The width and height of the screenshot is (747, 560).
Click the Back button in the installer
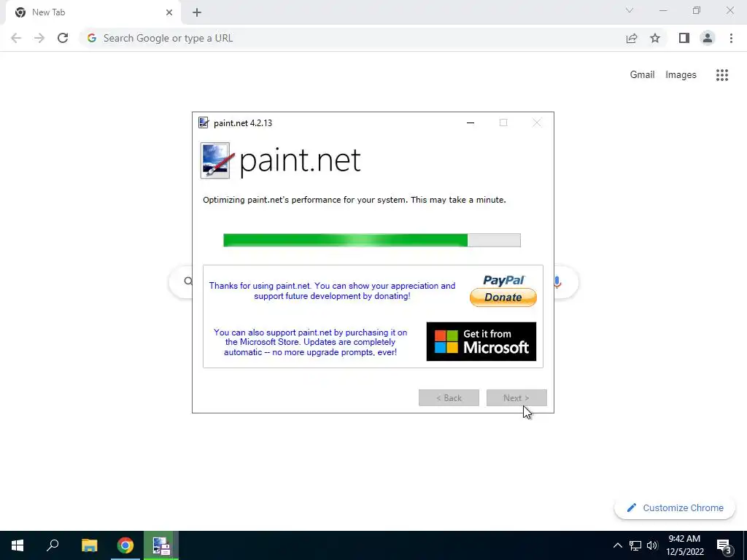449,397
